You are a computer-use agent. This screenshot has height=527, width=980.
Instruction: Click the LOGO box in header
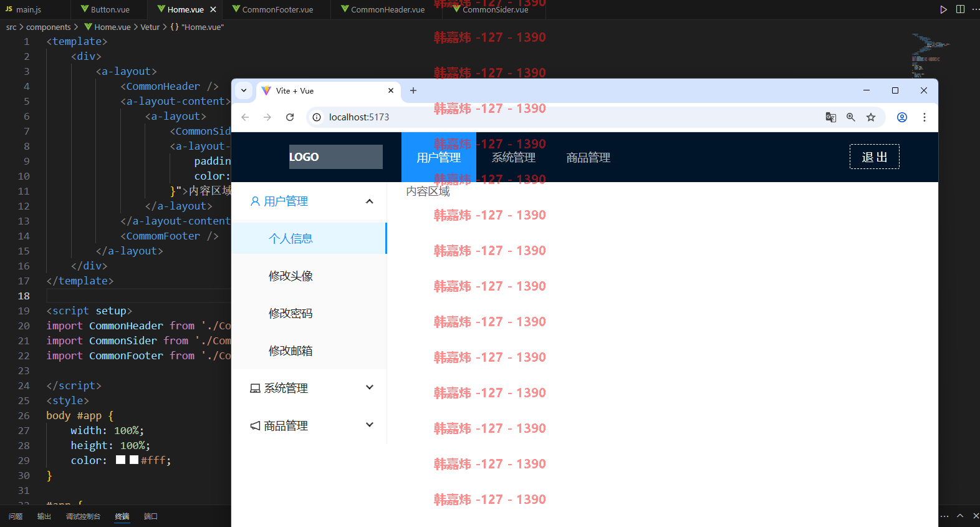pos(336,157)
